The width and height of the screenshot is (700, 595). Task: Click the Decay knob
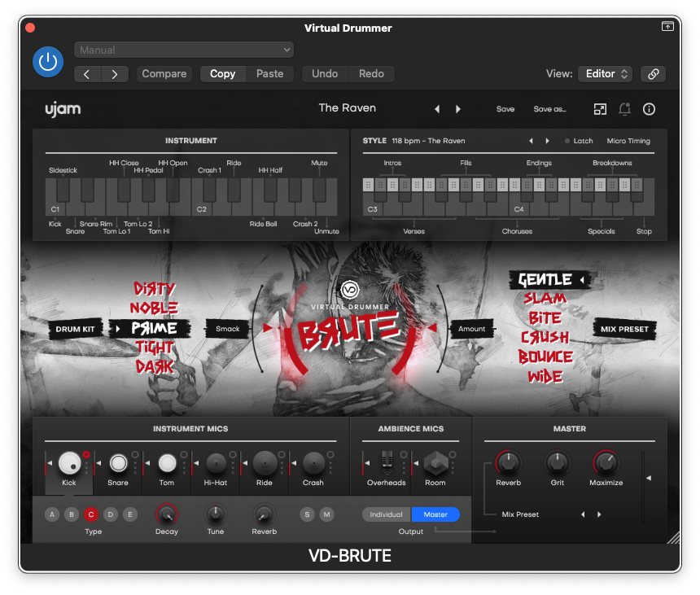tap(167, 514)
